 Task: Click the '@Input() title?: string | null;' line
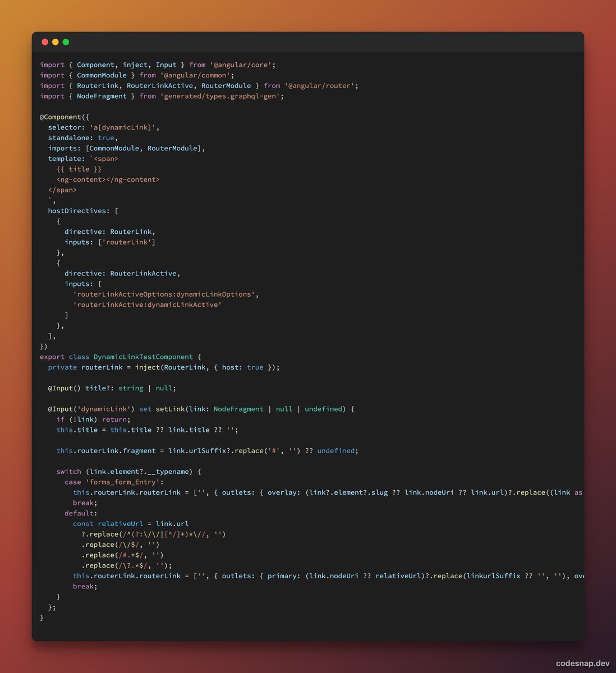tap(112, 388)
